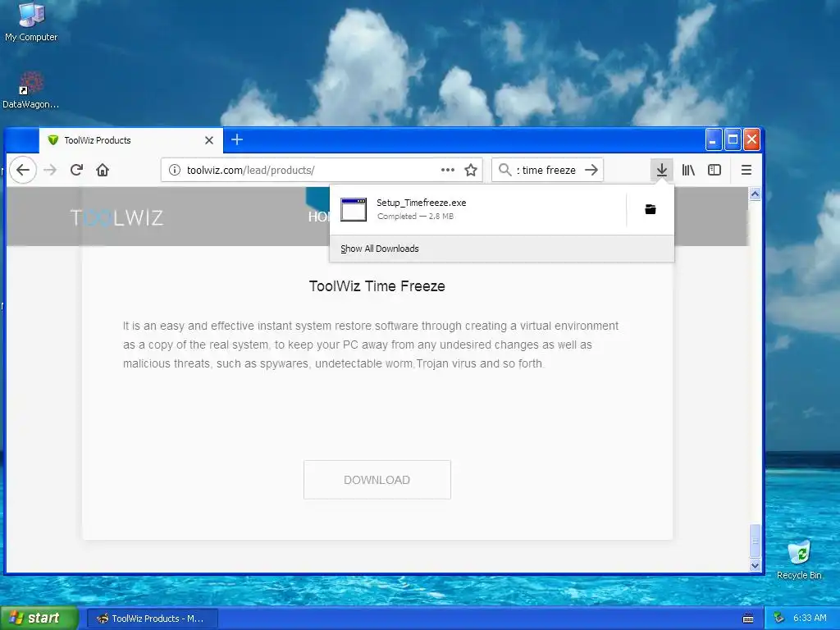Screen dimensions: 840x630
Task: Bookmark this page with the star
Action: coord(471,170)
